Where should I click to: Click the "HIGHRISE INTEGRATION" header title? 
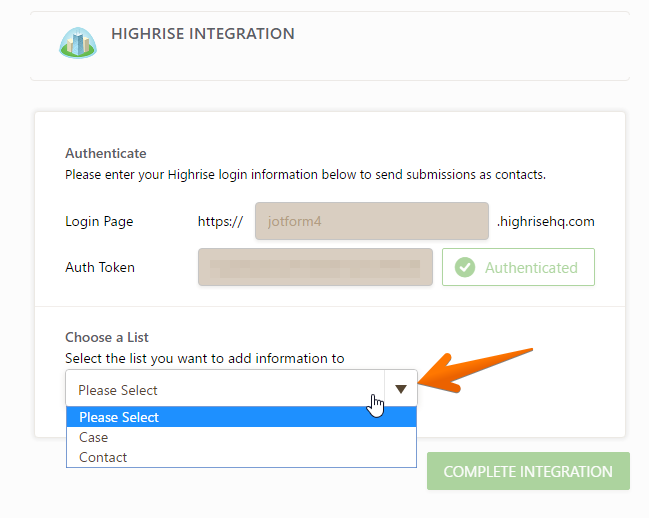coord(203,34)
